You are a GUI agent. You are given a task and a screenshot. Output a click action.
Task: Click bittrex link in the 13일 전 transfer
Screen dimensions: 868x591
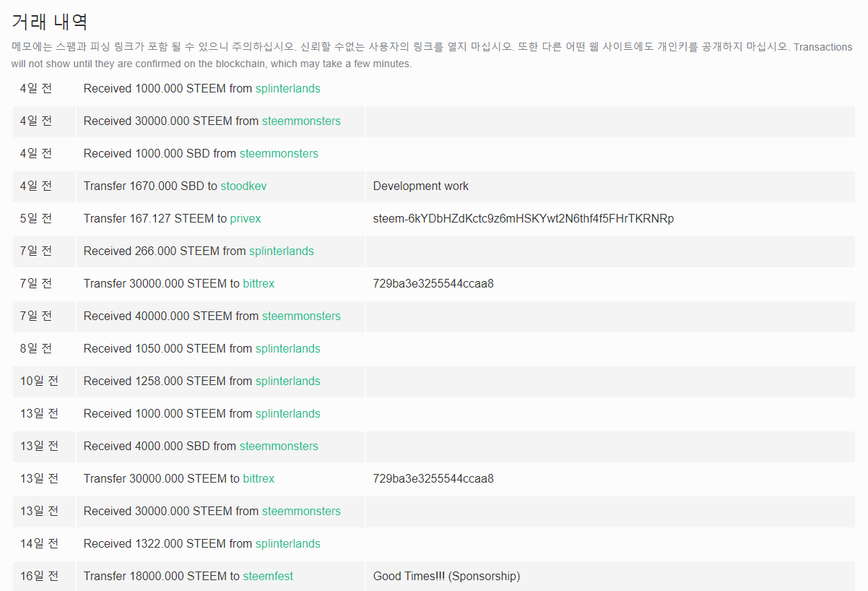(x=259, y=478)
